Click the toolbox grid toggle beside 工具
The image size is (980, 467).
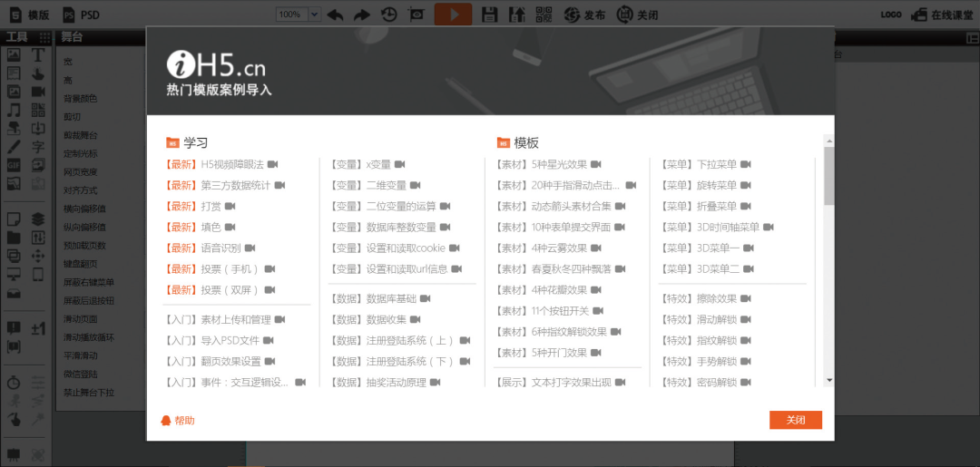click(45, 37)
